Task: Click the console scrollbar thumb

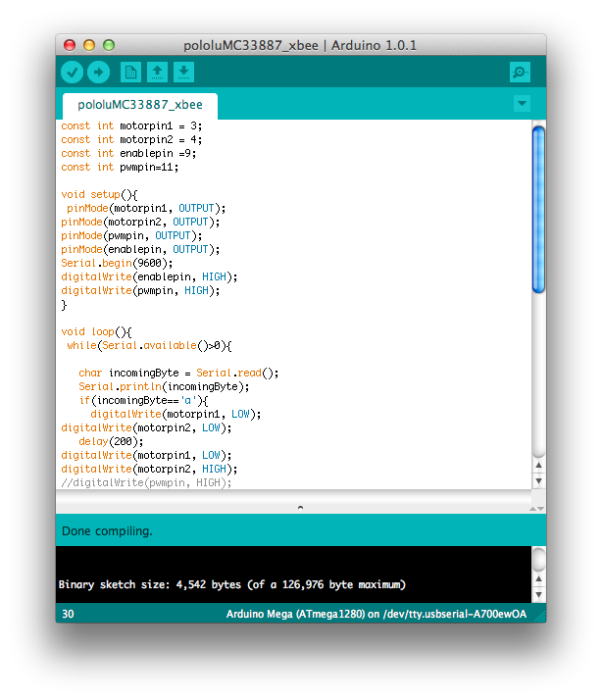Action: [x=538, y=559]
